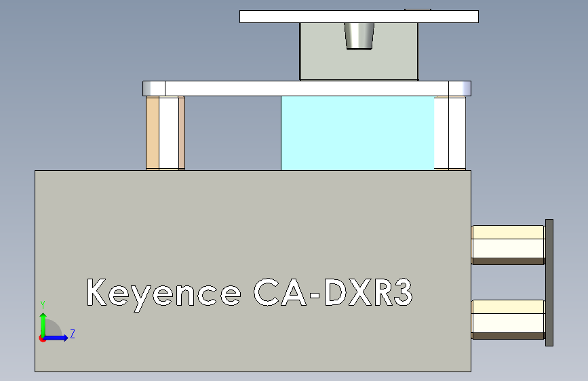
Task: Select the middle white plate with rounded ends
Action: coord(307,89)
